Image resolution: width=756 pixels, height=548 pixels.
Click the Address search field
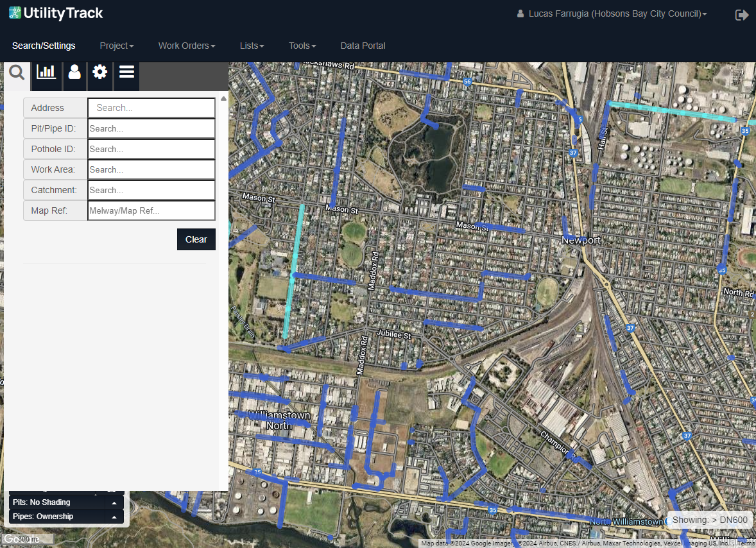151,108
